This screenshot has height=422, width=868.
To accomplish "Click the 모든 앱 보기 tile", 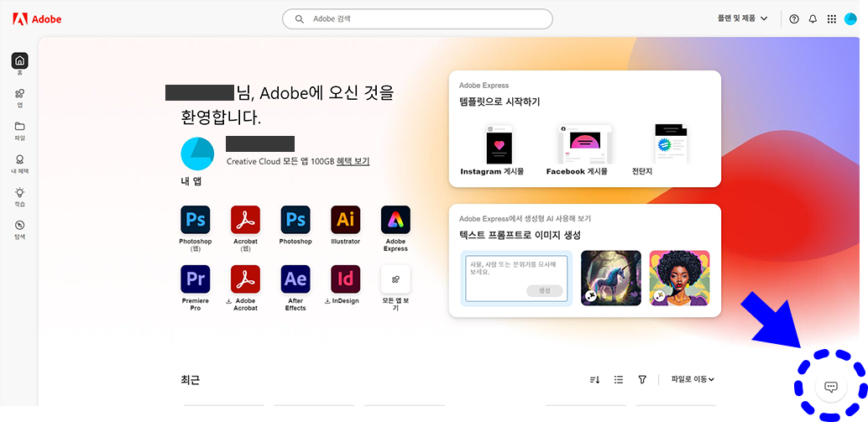I will point(395,279).
